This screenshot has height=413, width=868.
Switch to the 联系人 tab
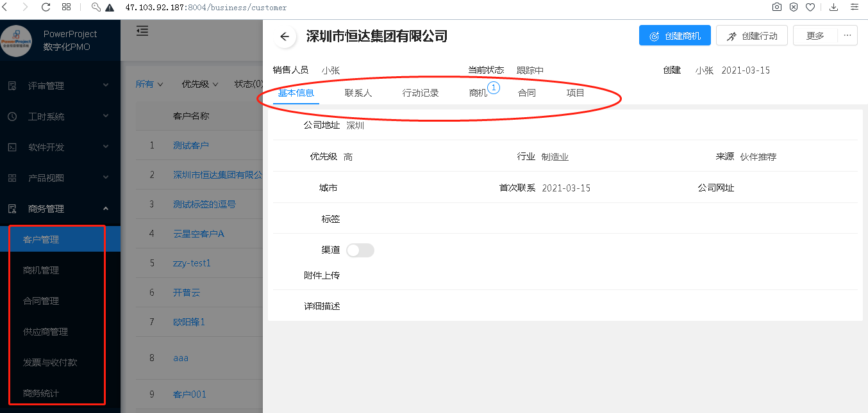358,93
